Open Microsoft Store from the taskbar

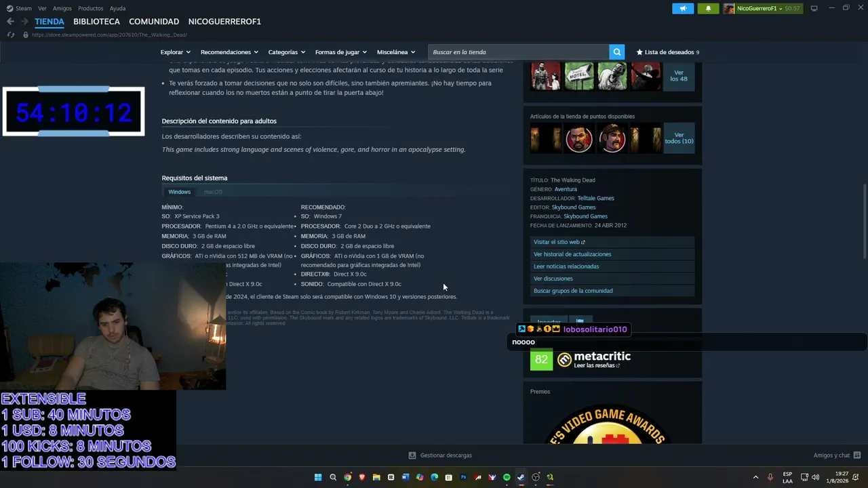click(x=449, y=477)
